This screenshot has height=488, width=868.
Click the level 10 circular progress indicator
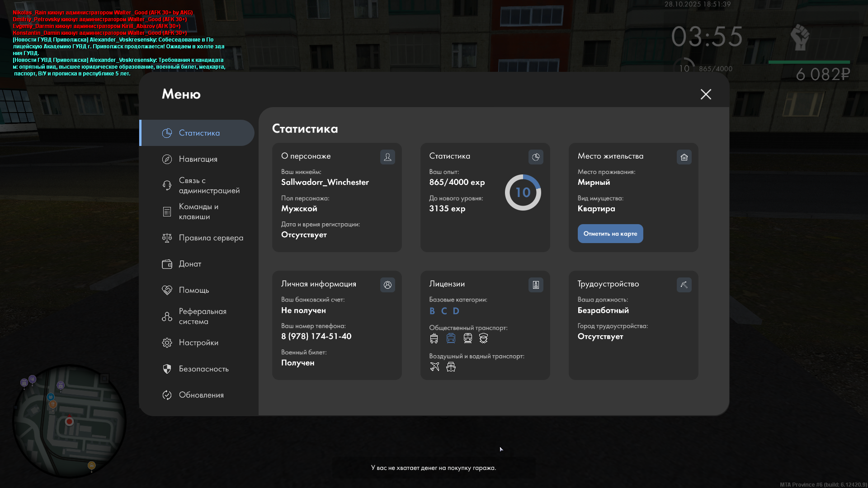click(523, 192)
